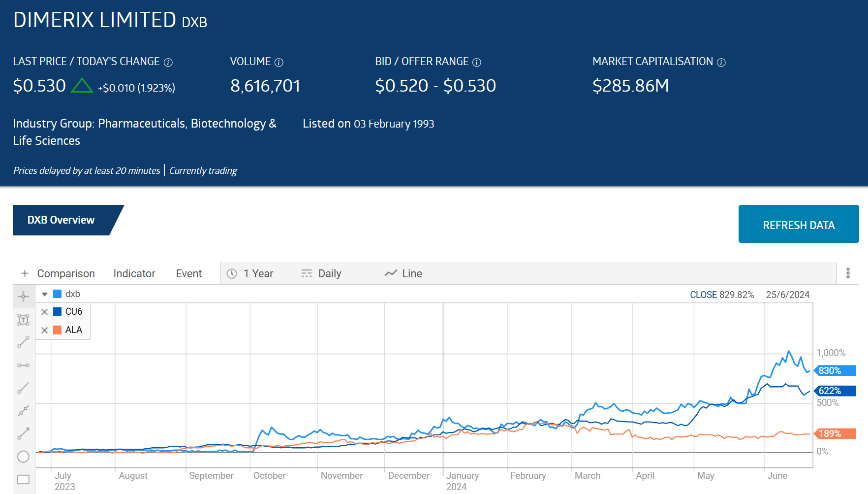Click the DIMERIX LIMITED heading
The height and width of the screenshot is (494, 868).
click(94, 20)
